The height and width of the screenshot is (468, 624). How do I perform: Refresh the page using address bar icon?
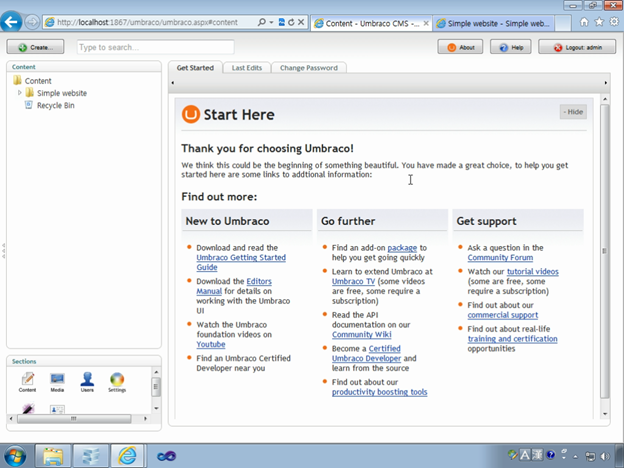(x=291, y=22)
